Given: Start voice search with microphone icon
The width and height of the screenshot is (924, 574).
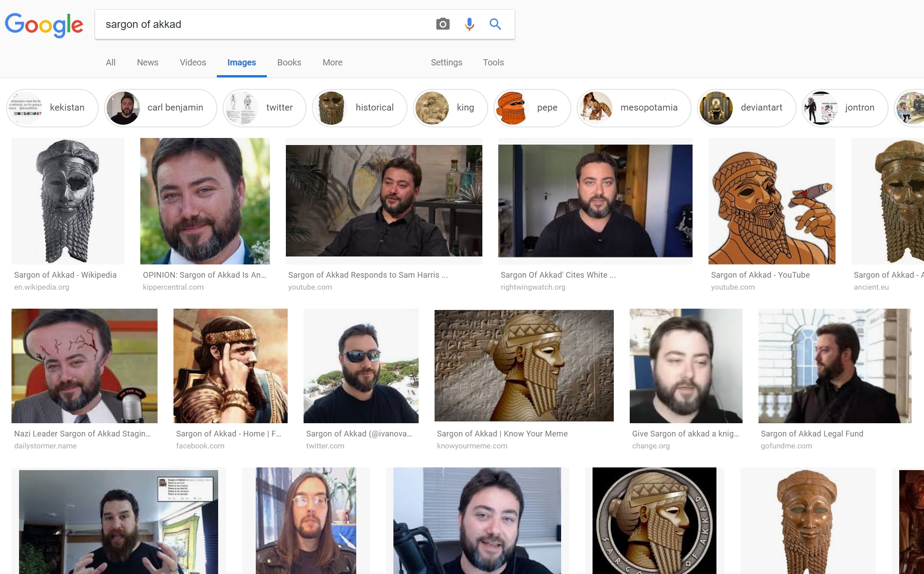Looking at the screenshot, I should pyautogui.click(x=470, y=24).
